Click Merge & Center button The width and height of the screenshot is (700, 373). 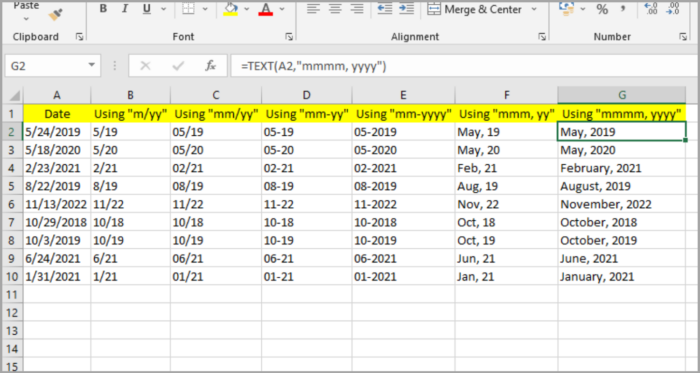pyautogui.click(x=475, y=9)
